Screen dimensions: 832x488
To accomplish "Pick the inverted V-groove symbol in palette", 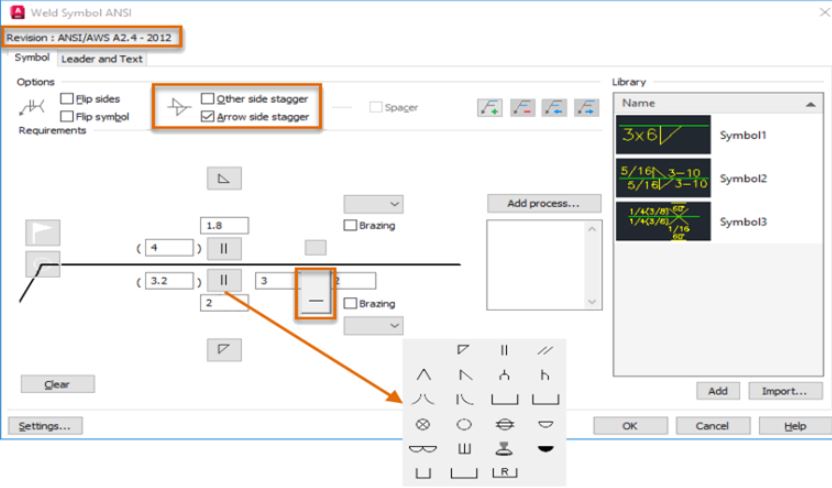I will pos(423,374).
